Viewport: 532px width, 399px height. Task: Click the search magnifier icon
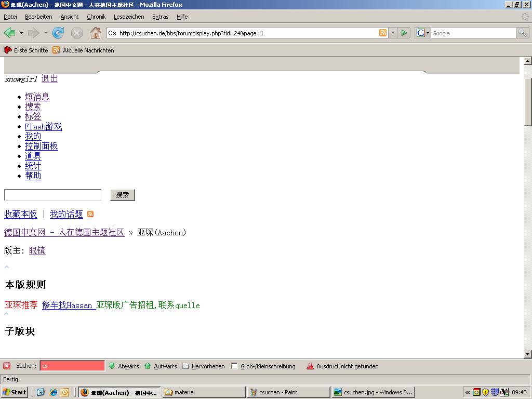pyautogui.click(x=522, y=33)
